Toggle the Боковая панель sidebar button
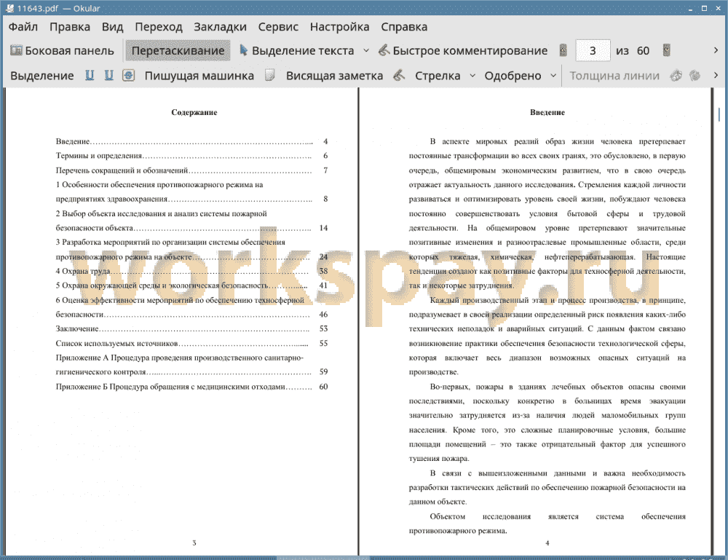 click(x=62, y=51)
